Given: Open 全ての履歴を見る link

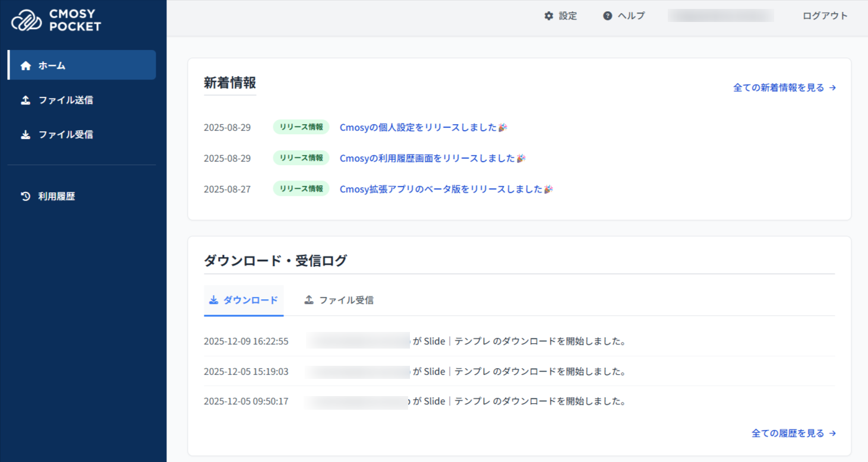Looking at the screenshot, I should pyautogui.click(x=793, y=433).
